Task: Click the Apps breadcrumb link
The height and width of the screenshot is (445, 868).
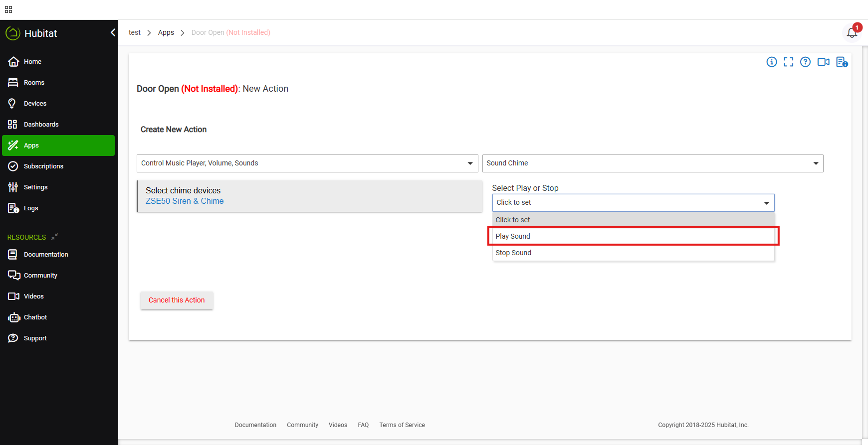Action: pyautogui.click(x=166, y=33)
